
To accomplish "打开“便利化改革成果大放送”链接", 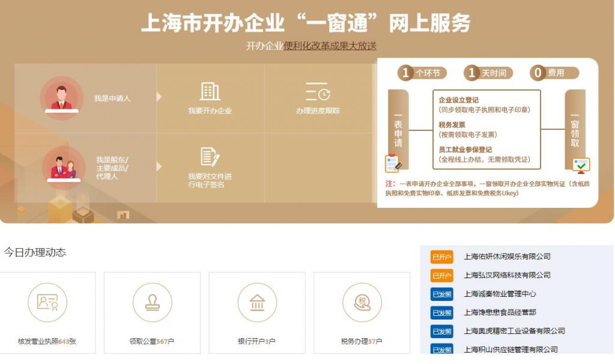I will (329, 46).
